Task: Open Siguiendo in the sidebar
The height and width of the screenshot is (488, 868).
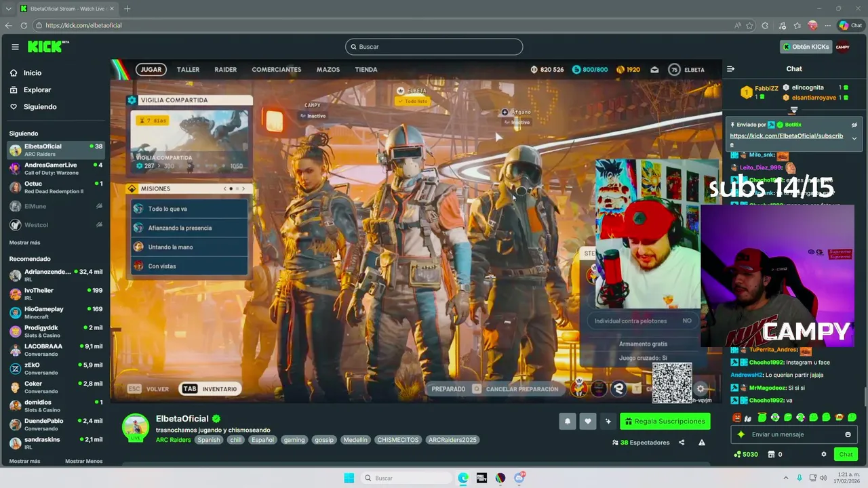Action: point(39,107)
